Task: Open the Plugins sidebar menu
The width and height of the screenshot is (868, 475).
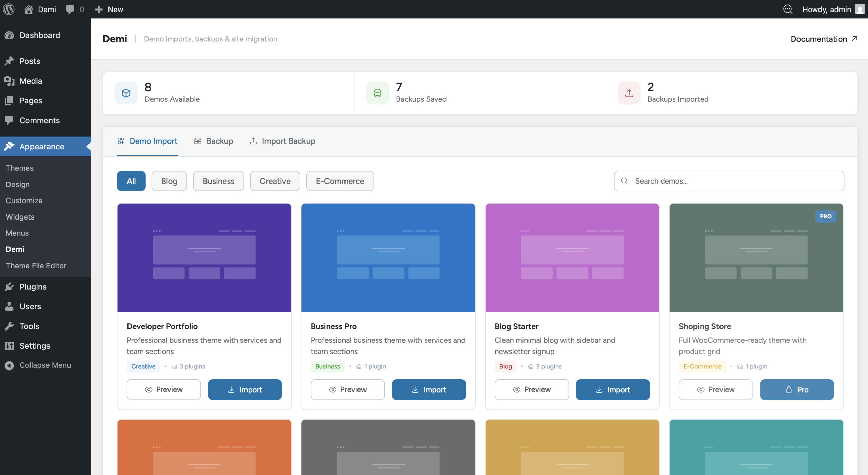Action: pyautogui.click(x=33, y=287)
